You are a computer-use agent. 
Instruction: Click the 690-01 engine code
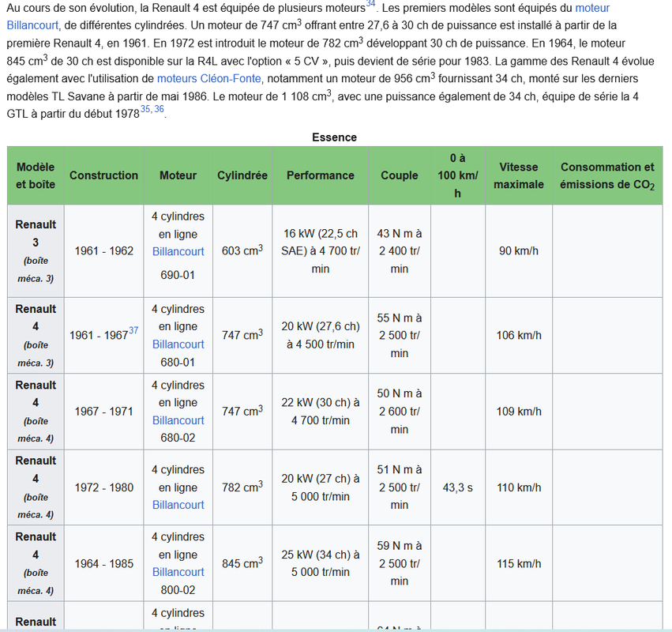[178, 275]
